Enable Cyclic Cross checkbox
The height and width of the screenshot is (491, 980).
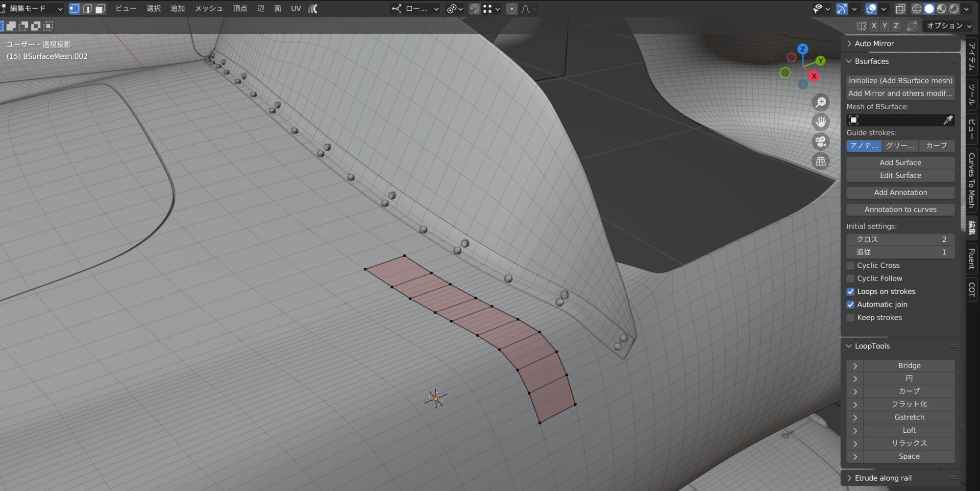(850, 265)
